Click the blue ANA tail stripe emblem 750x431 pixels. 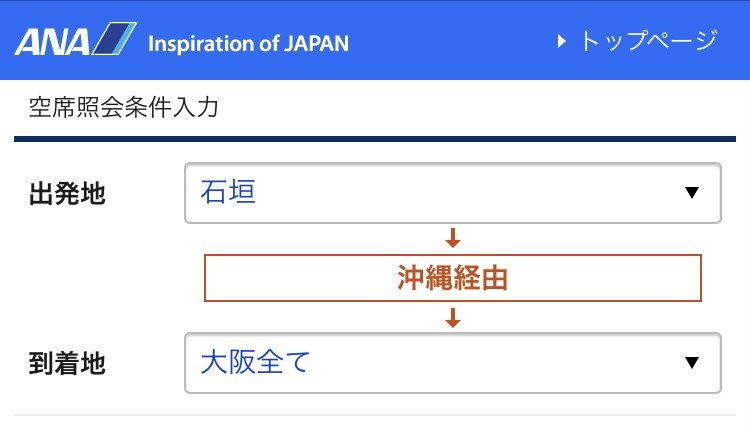coord(115,38)
